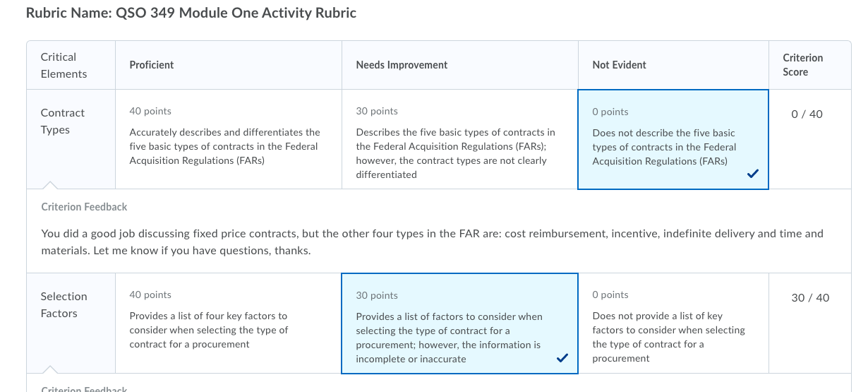Click the Contract Types criterion name
This screenshot has width=868, height=392.
pyautogui.click(x=62, y=121)
